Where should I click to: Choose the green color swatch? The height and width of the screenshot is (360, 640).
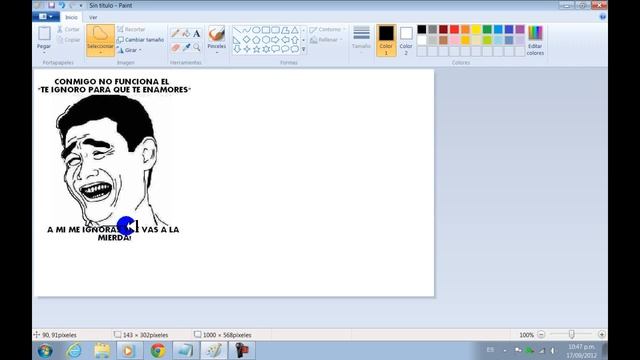[487, 29]
